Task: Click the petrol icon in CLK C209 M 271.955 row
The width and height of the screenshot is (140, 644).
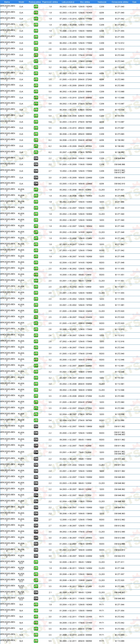Action: (36, 37)
